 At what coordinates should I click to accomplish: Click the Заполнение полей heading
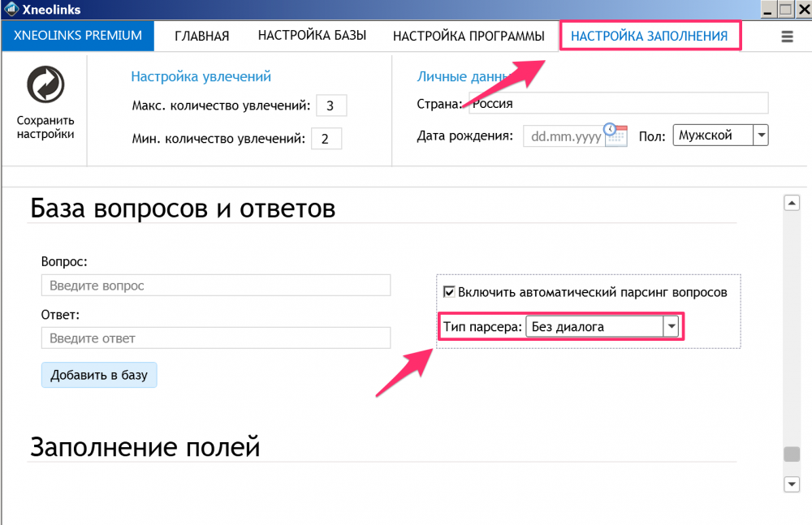[145, 447]
